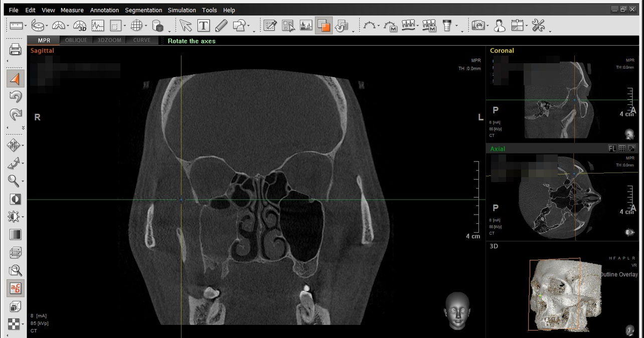Open the dropdown next to the ruler tool
The height and width of the screenshot is (338, 644).
pos(25,26)
